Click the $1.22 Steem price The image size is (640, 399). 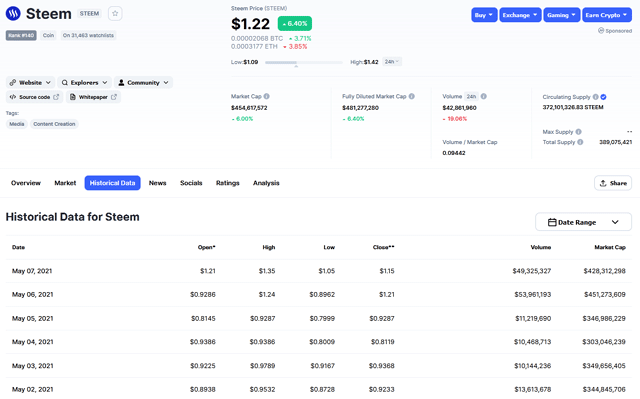(250, 24)
